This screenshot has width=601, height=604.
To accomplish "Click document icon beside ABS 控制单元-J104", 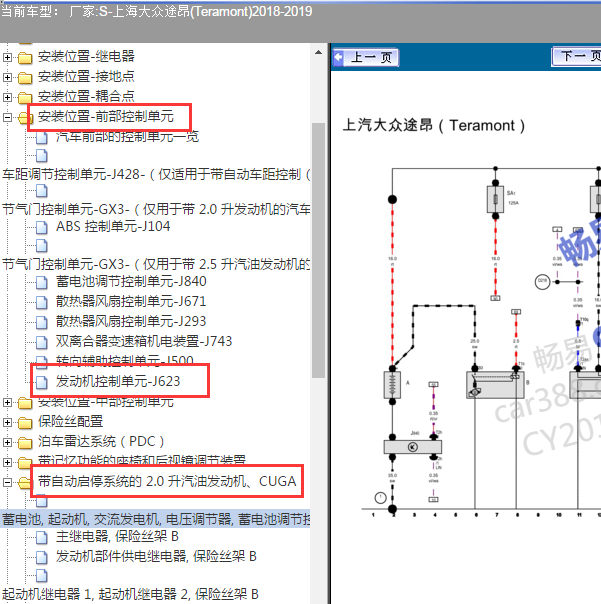I will (42, 228).
